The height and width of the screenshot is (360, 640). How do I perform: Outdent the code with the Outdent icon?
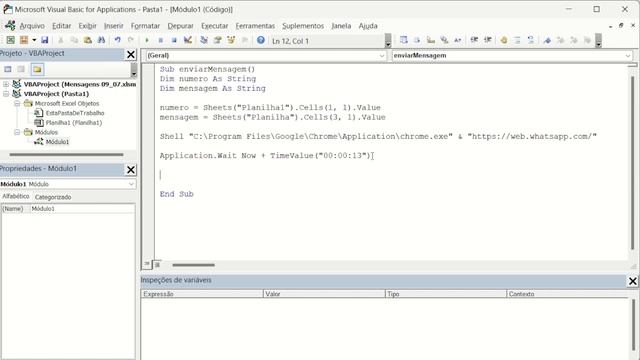(487, 40)
